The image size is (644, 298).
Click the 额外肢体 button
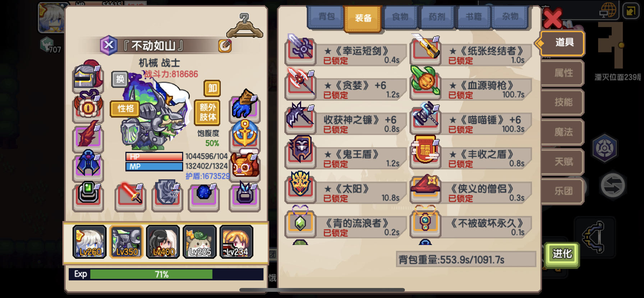pyautogui.click(x=208, y=112)
